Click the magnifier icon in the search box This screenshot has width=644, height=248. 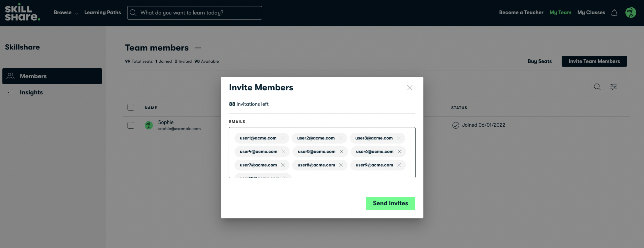tap(133, 13)
